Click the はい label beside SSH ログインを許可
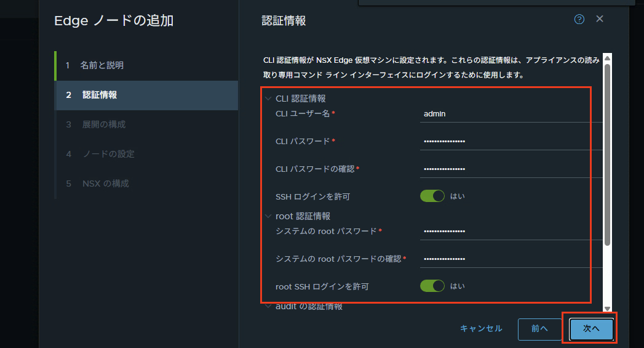The width and height of the screenshot is (644, 348). coord(457,196)
